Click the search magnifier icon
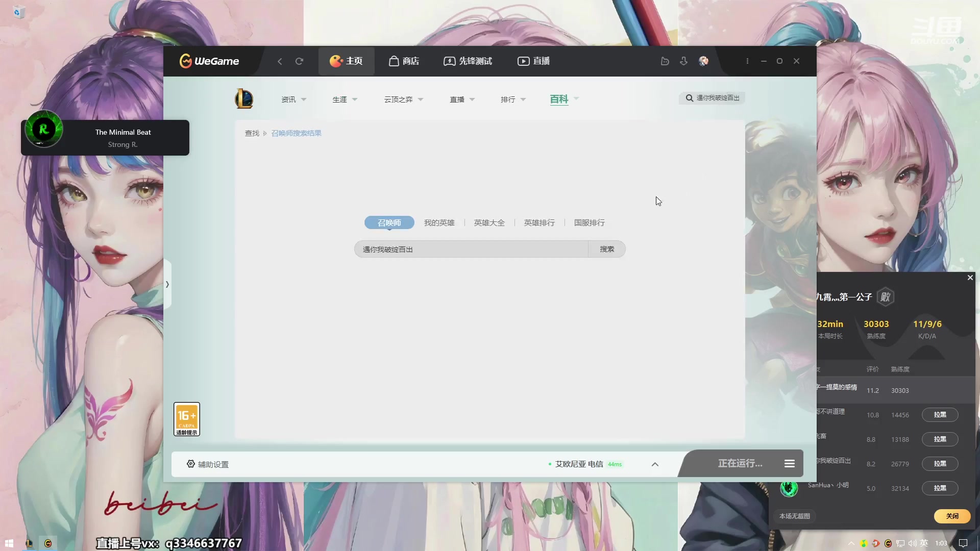The width and height of the screenshot is (980, 551). 689,97
